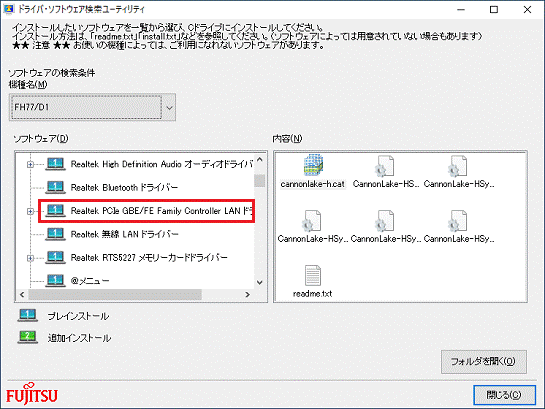Click the 追加インストール legend text
This screenshot has height=409, width=545.
point(80,338)
